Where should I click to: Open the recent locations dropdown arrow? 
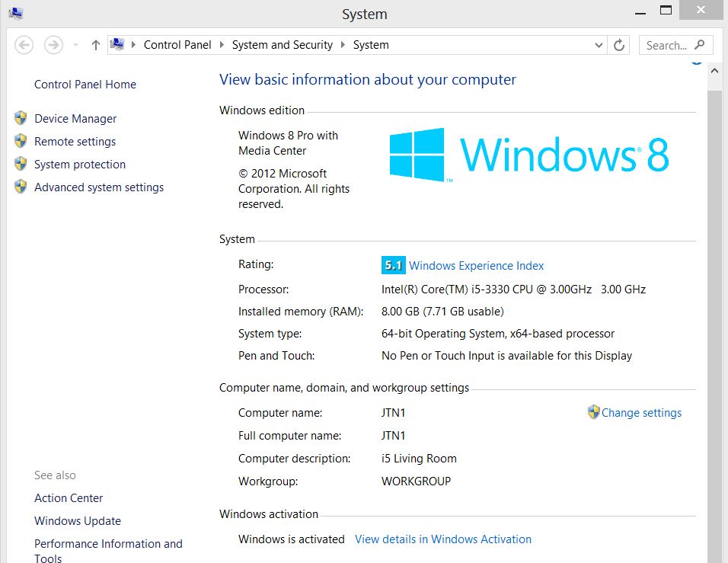pyautogui.click(x=75, y=45)
